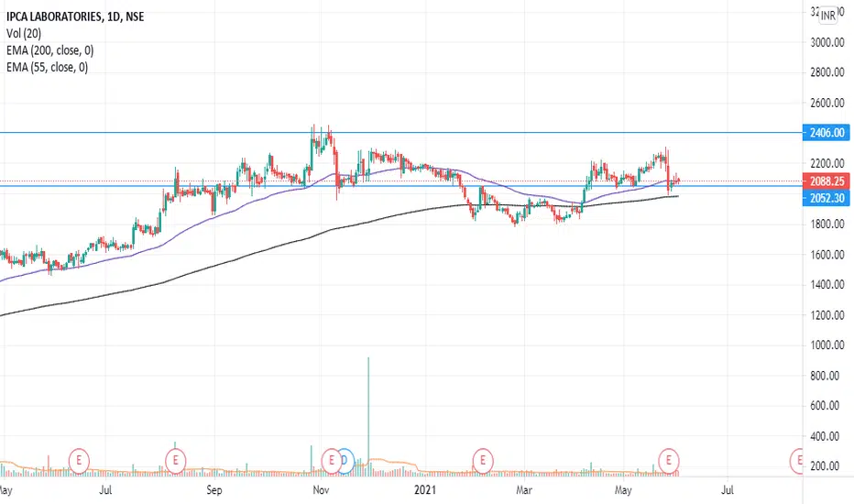
Task: Click the 1800.00 price axis label
Action: [827, 224]
